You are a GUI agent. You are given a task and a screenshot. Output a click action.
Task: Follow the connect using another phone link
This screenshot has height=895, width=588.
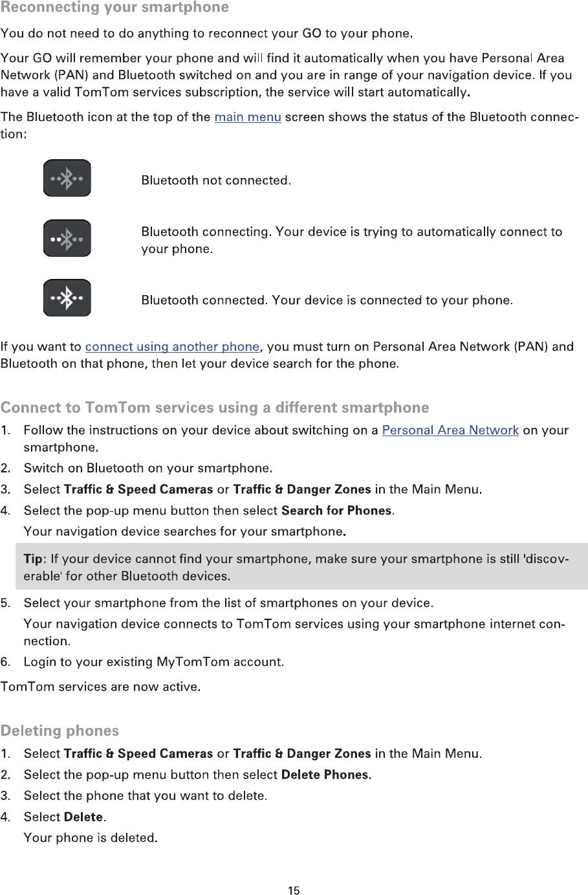point(172,347)
